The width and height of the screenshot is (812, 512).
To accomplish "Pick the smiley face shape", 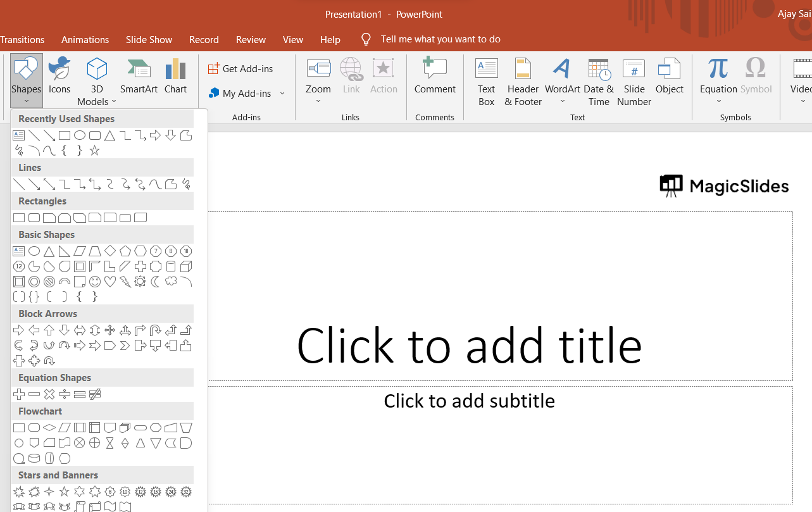I will point(95,282).
